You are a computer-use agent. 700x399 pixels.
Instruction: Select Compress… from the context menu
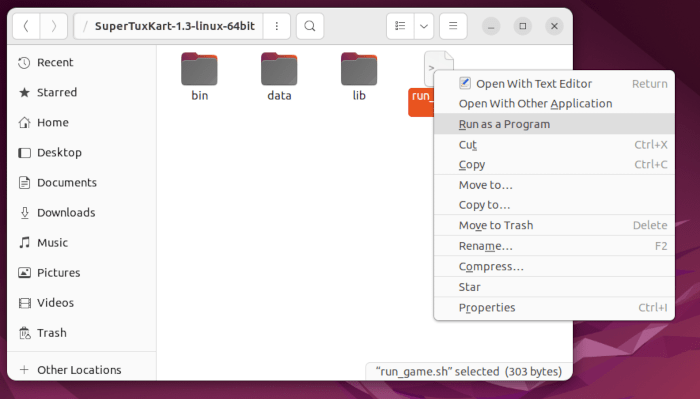click(554, 266)
